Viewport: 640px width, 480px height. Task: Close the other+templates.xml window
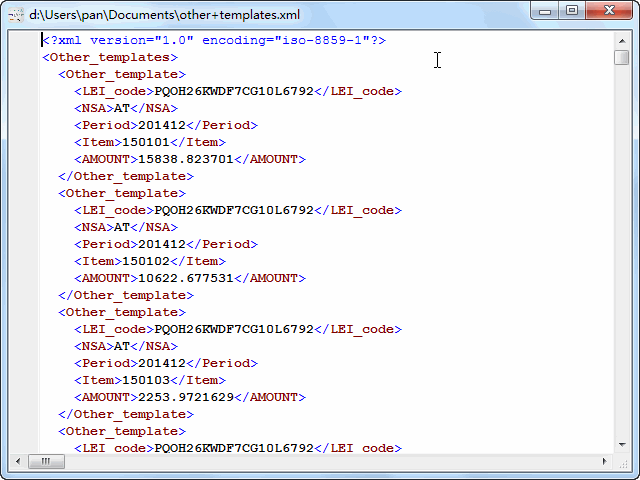click(x=609, y=11)
